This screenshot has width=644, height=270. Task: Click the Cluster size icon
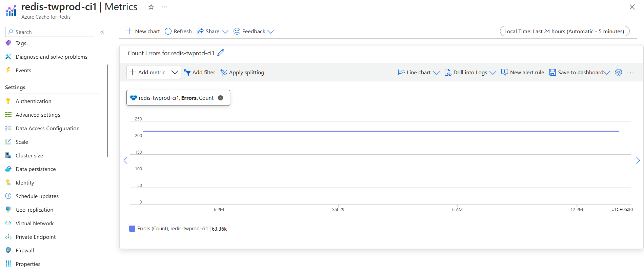pos(8,155)
